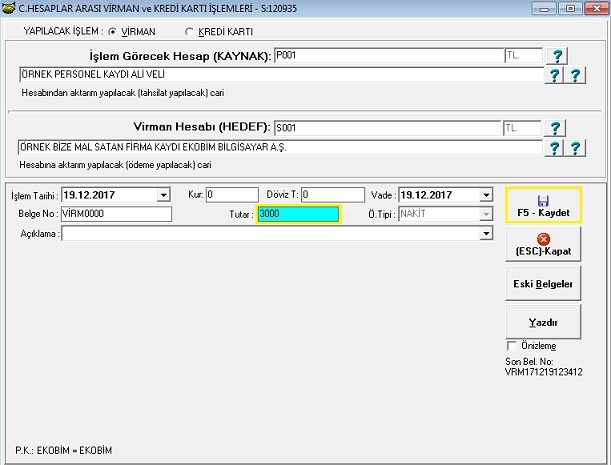This screenshot has height=465, width=611.
Task: Expand the Açıklama dropdown arrow
Action: 486,233
